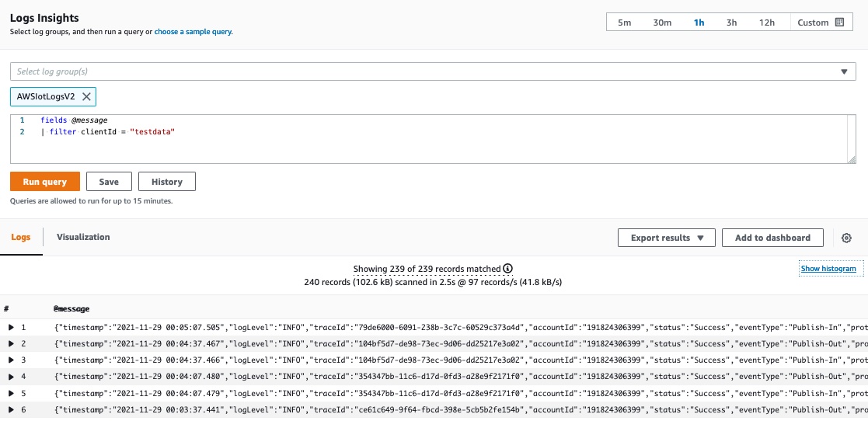Switch to the Logs tab
Viewport: 868px width, 421px height.
click(x=21, y=237)
